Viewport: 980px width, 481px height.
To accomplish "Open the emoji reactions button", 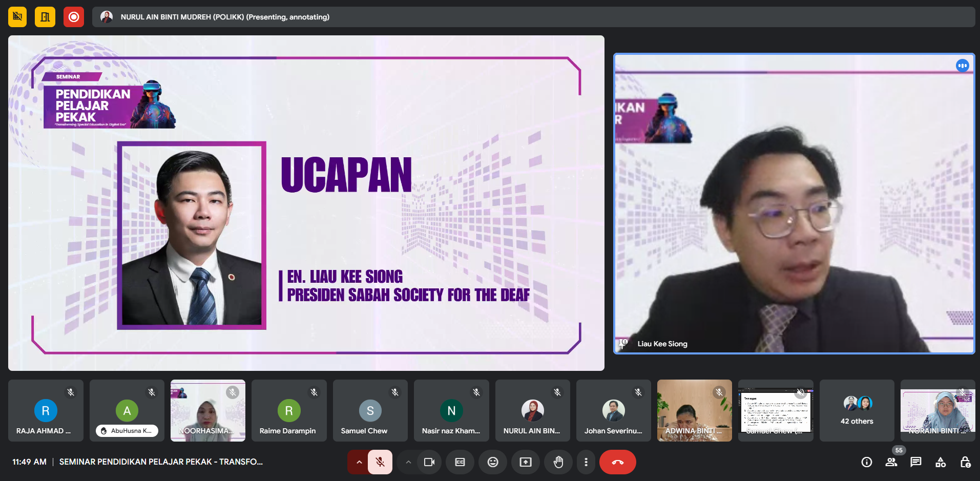I will tap(492, 462).
